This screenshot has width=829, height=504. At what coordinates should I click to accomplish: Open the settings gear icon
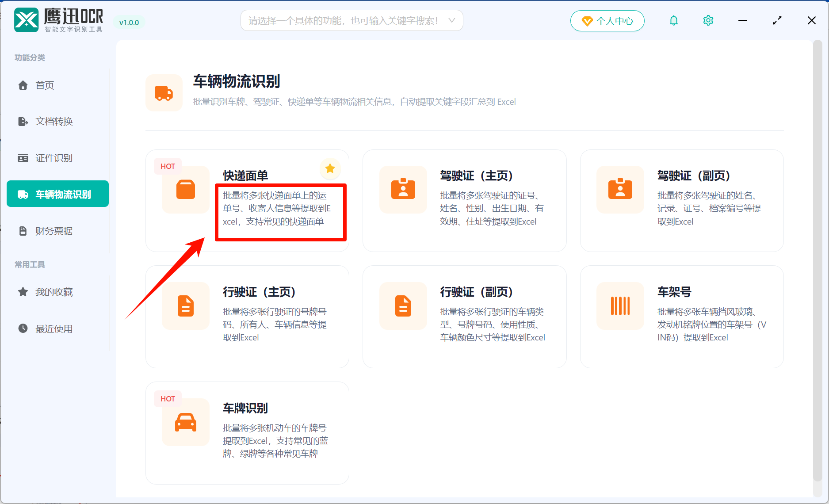(708, 20)
